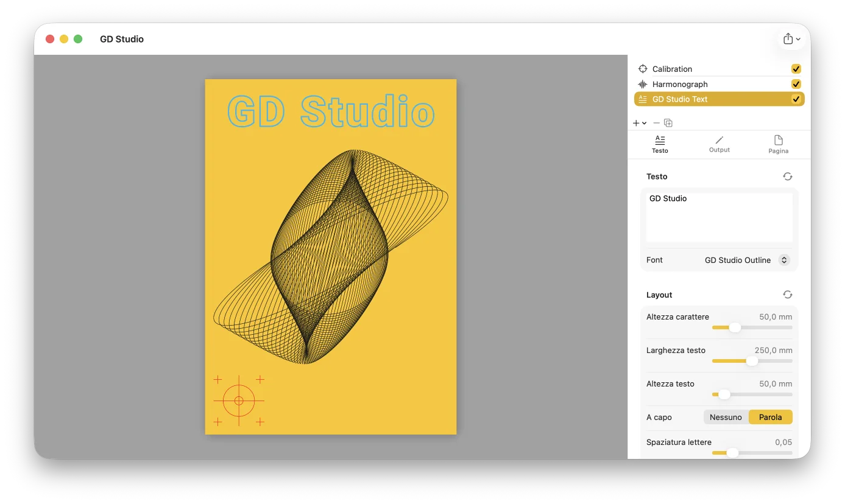Click the Spaziatura lettere 0,05 value
Screen dimensions: 845x504
point(783,442)
